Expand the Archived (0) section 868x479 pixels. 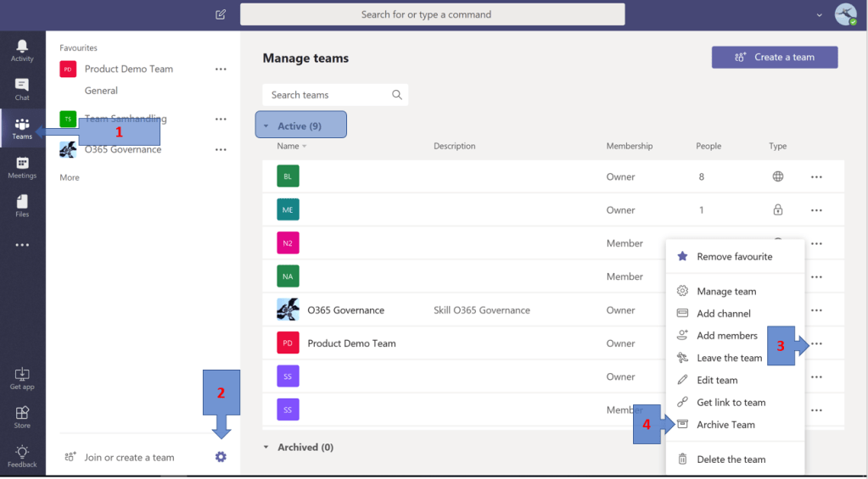pyautogui.click(x=299, y=447)
